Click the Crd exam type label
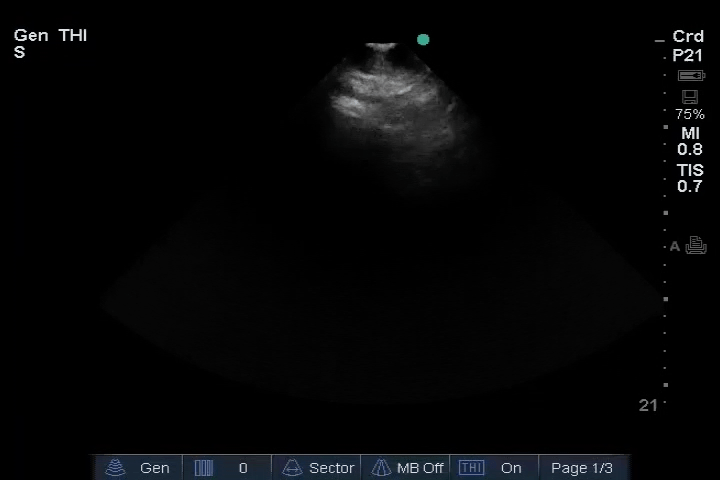Image resolution: width=720 pixels, height=480 pixels. (x=688, y=37)
